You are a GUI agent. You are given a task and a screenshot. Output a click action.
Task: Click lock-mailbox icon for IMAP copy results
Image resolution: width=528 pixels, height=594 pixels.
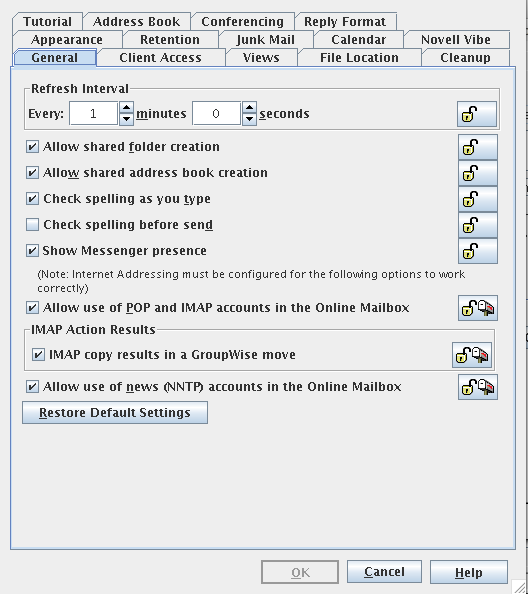pos(472,355)
